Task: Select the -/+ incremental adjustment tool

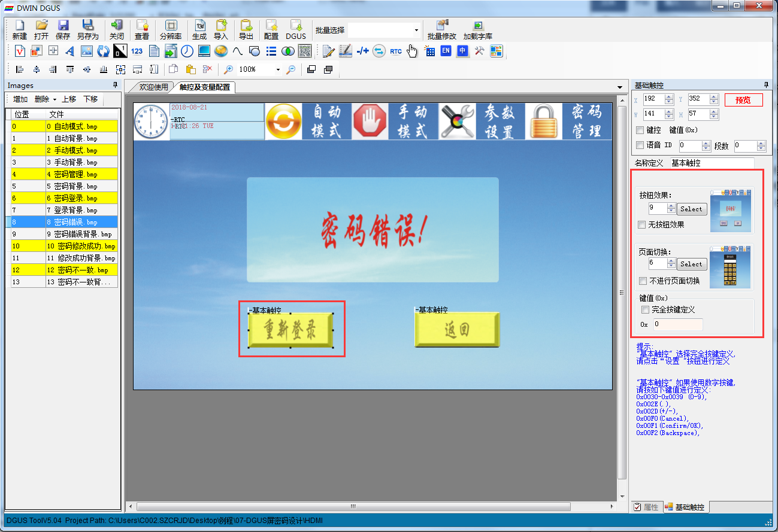Action: pos(362,51)
